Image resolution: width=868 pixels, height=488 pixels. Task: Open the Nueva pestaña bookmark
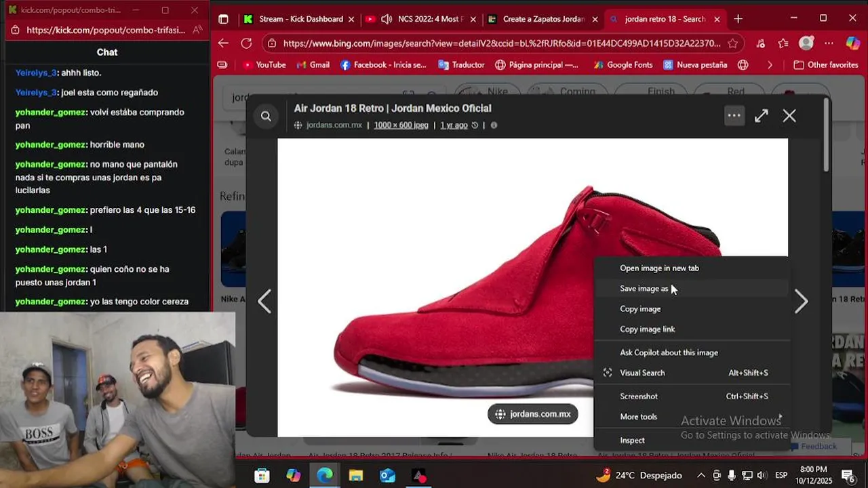coord(695,65)
